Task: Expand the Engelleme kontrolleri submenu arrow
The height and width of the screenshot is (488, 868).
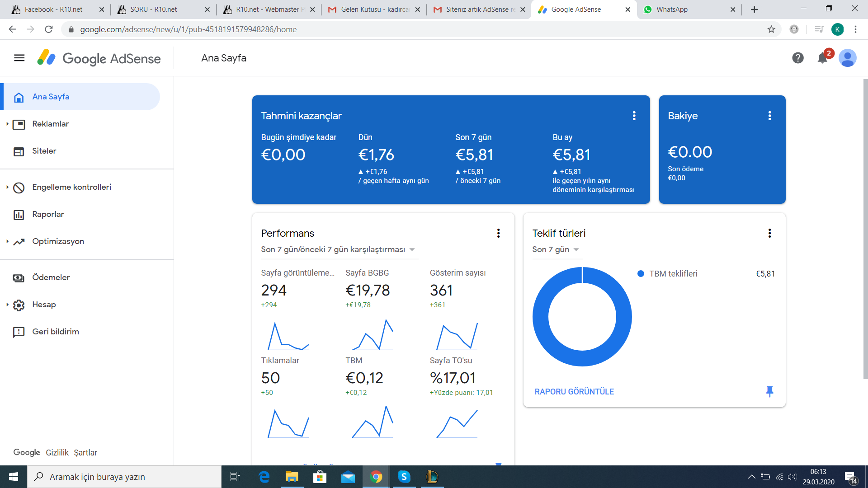Action: coord(7,187)
